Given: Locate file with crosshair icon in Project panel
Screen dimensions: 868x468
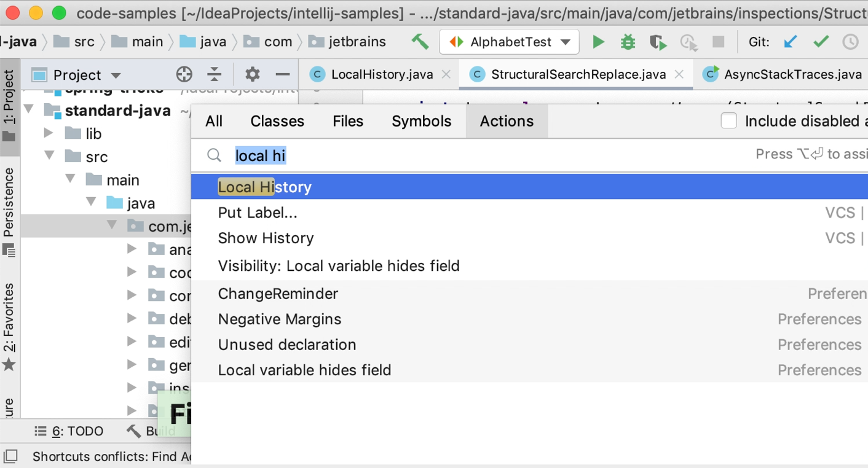Looking at the screenshot, I should pyautogui.click(x=184, y=75).
